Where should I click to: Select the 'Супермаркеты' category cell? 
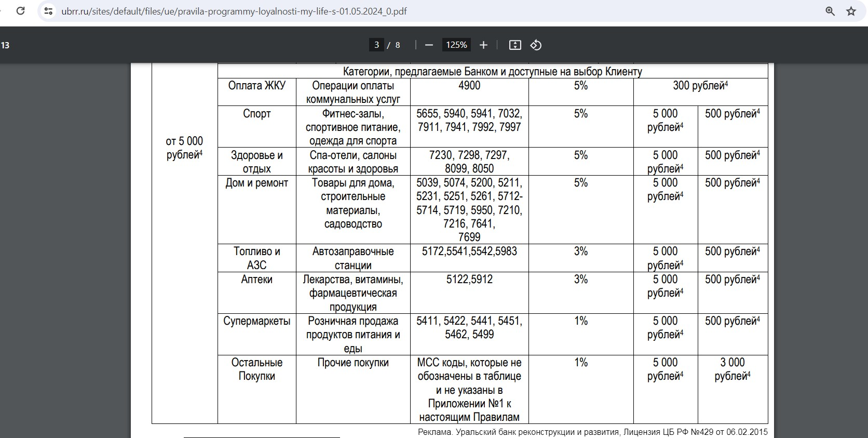point(257,334)
